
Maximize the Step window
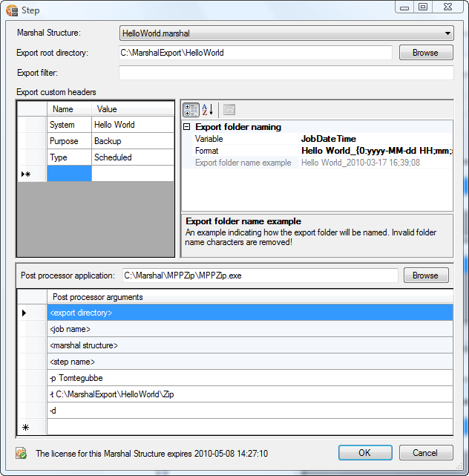click(x=423, y=7)
